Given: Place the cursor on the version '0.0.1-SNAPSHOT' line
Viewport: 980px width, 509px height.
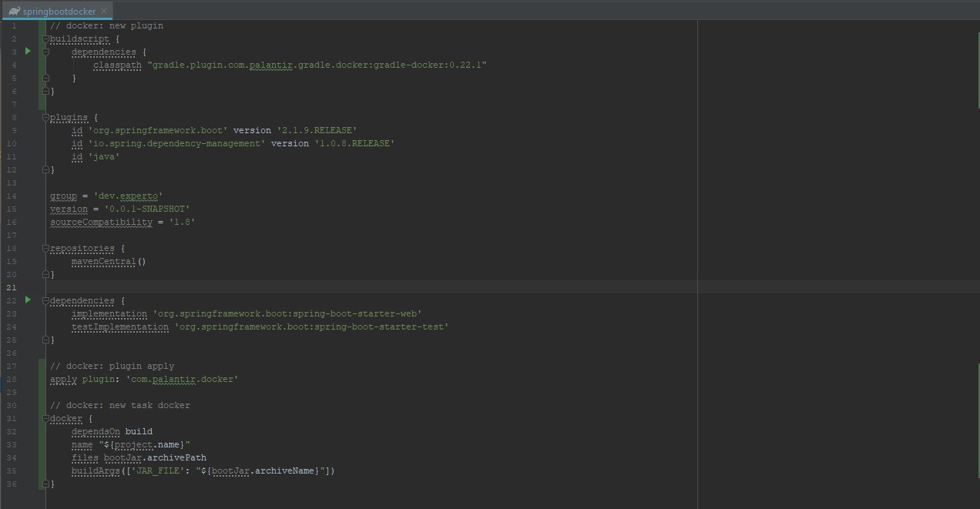Looking at the screenshot, I should pyautogui.click(x=119, y=209).
